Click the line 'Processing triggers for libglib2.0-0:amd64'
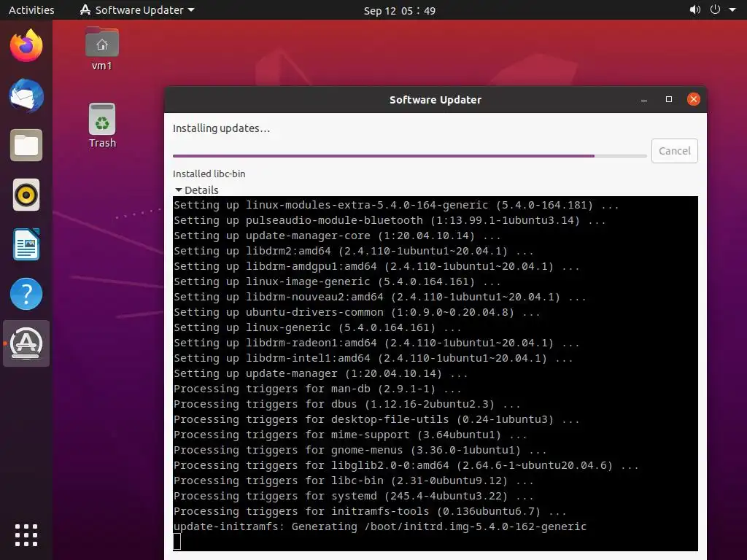Screen dimensions: 747x560 point(406,465)
